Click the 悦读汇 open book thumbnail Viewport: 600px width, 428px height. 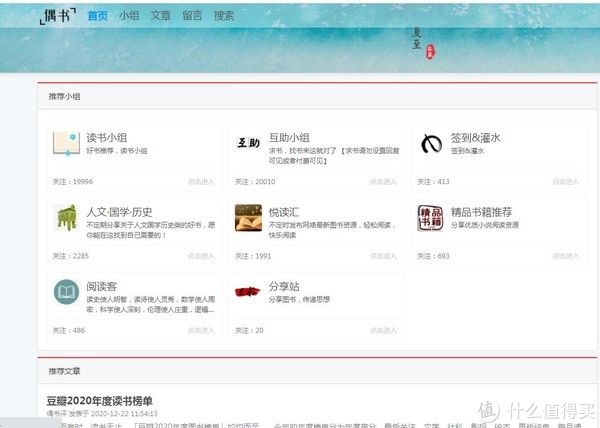click(248, 218)
